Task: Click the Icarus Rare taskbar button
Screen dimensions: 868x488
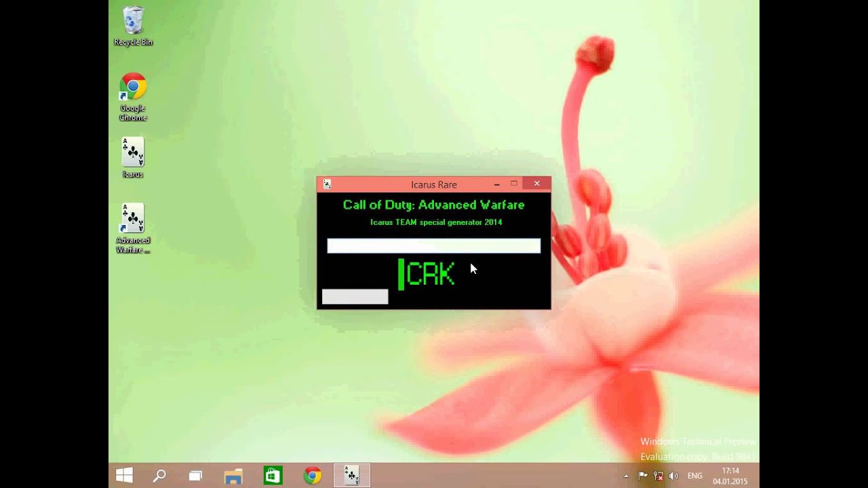Action: pos(352,476)
